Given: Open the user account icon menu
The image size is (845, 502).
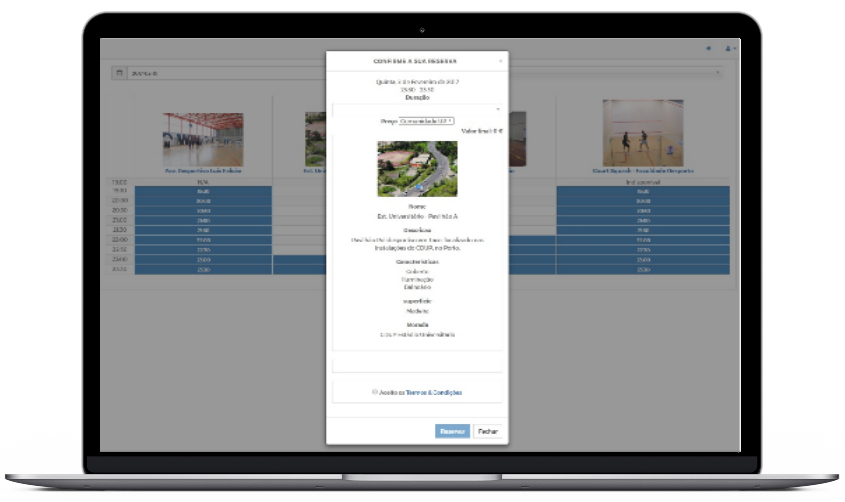Looking at the screenshot, I should coord(731,48).
